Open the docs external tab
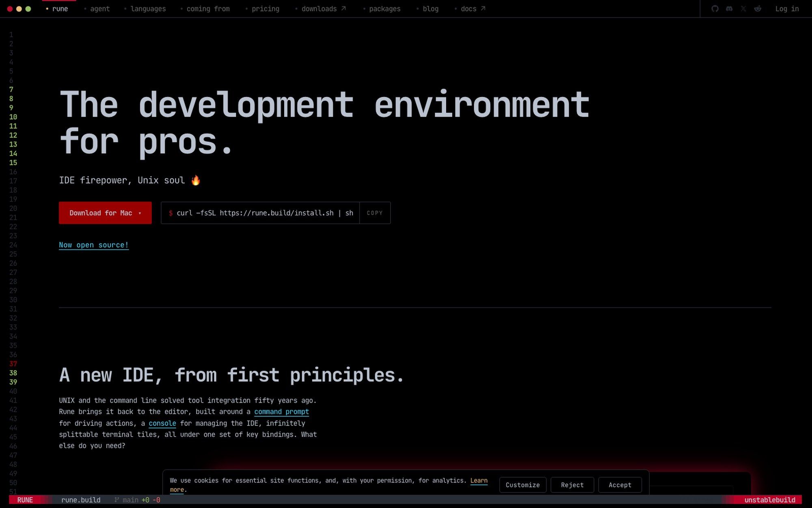This screenshot has height=508, width=812. pos(470,9)
